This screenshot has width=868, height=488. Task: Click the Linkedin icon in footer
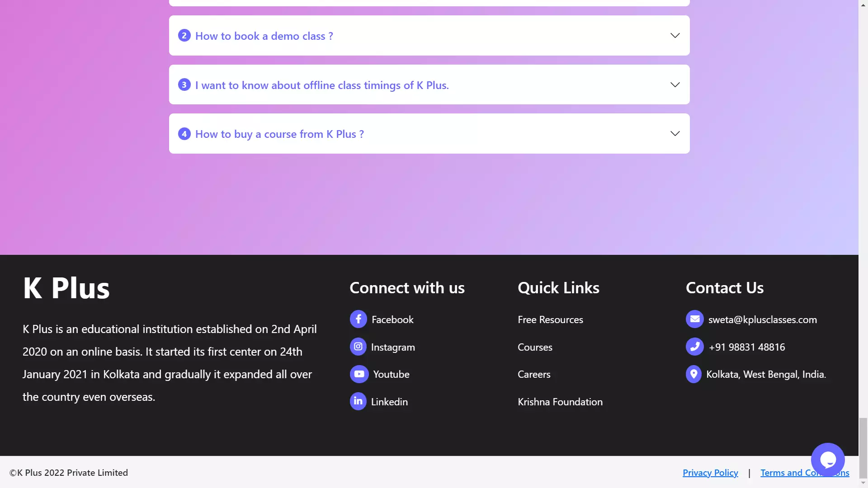pyautogui.click(x=358, y=401)
